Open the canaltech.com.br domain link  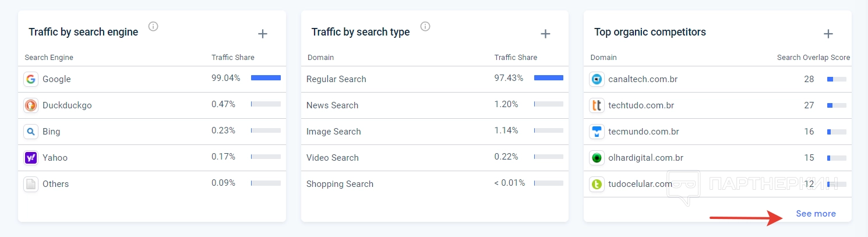643,79
